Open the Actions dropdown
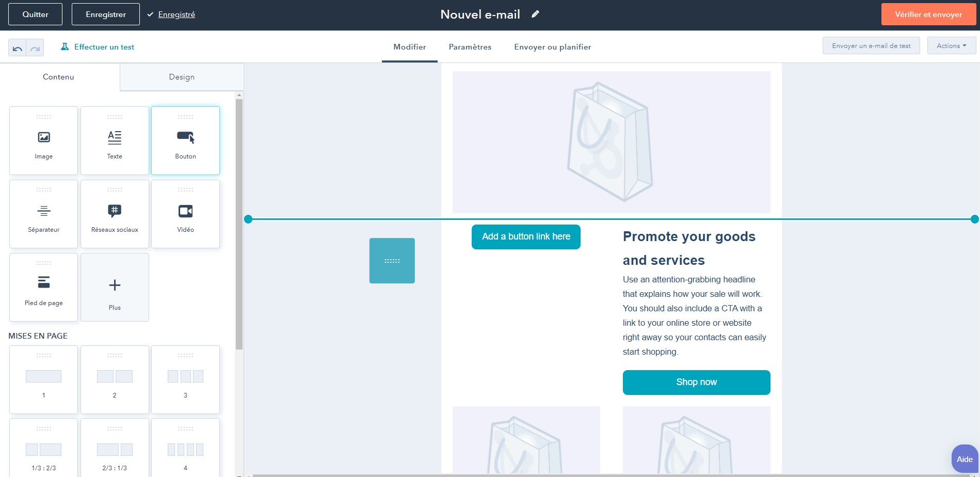The height and width of the screenshot is (477, 980). [951, 46]
